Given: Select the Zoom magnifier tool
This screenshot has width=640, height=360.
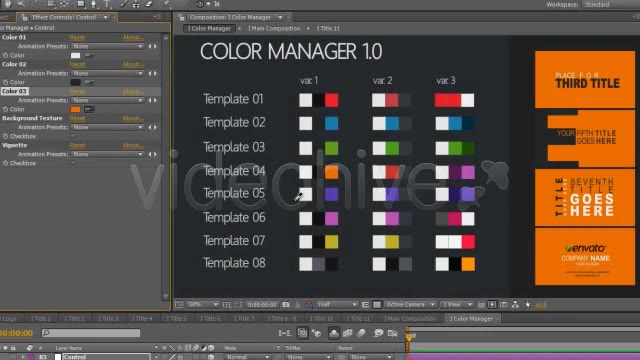Looking at the screenshot, I should tap(21, 4).
